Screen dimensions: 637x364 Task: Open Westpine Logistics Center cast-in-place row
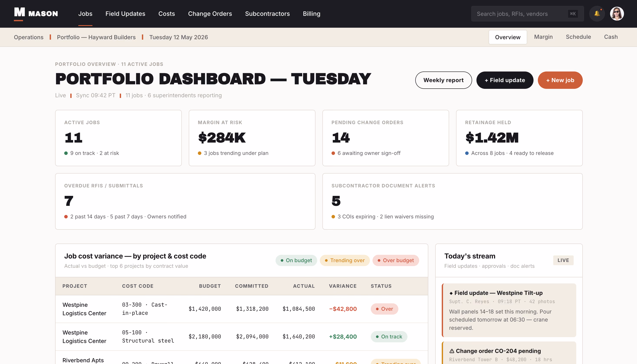tap(241, 309)
